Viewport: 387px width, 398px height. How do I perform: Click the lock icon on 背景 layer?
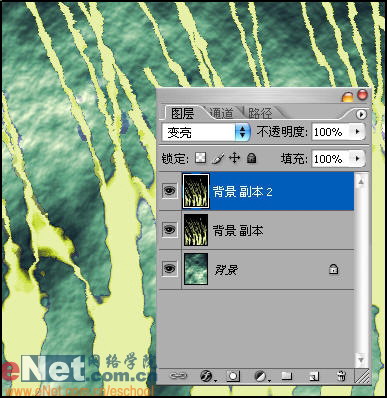point(334,269)
